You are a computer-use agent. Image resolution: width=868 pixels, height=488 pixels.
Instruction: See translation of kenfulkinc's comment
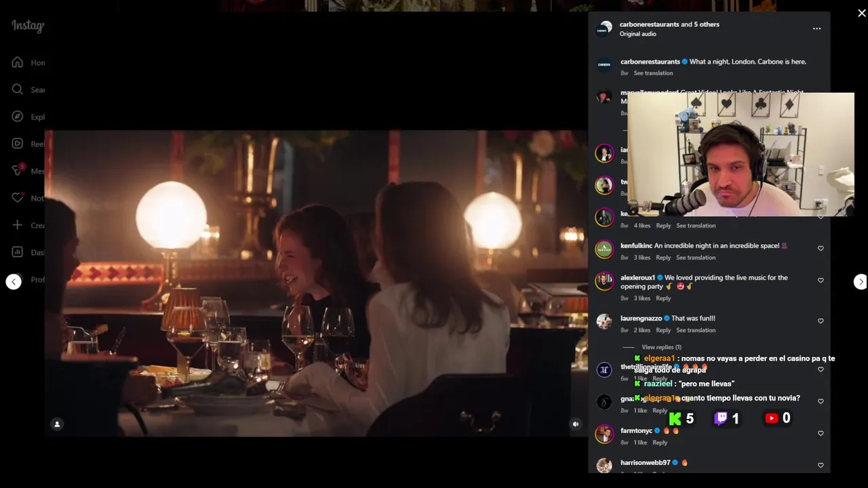[696, 258]
